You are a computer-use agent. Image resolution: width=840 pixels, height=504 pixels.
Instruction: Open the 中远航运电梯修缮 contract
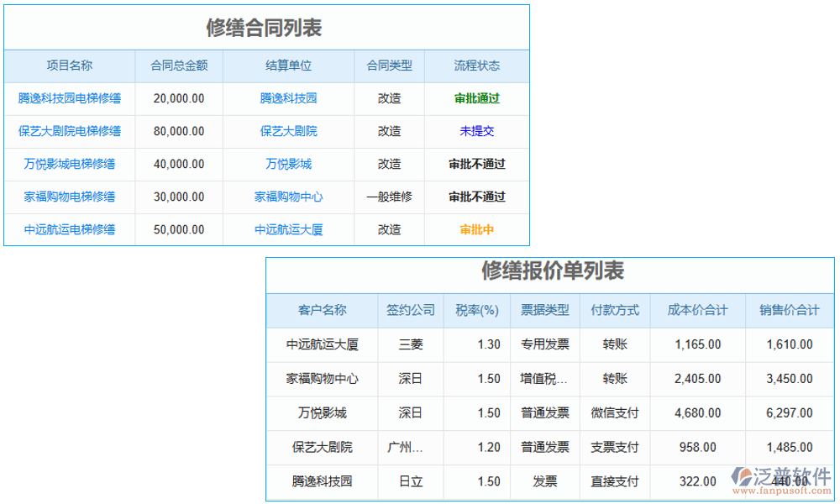[71, 229]
